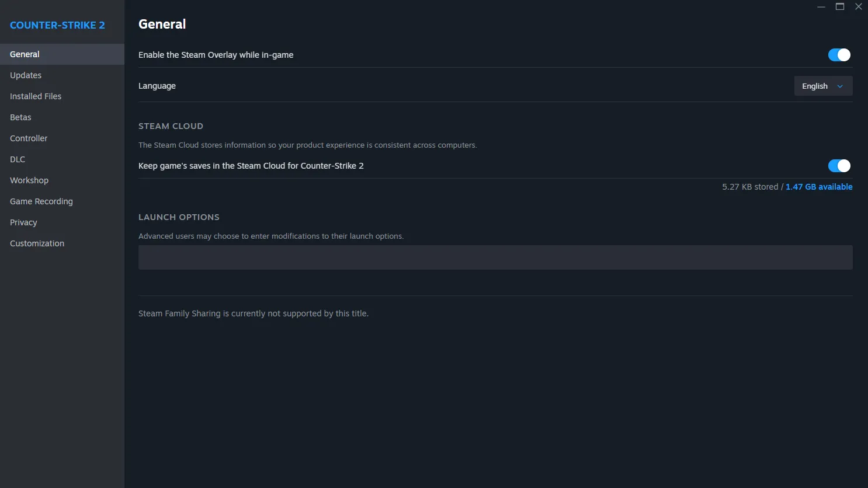Open Controller settings

coord(29,138)
